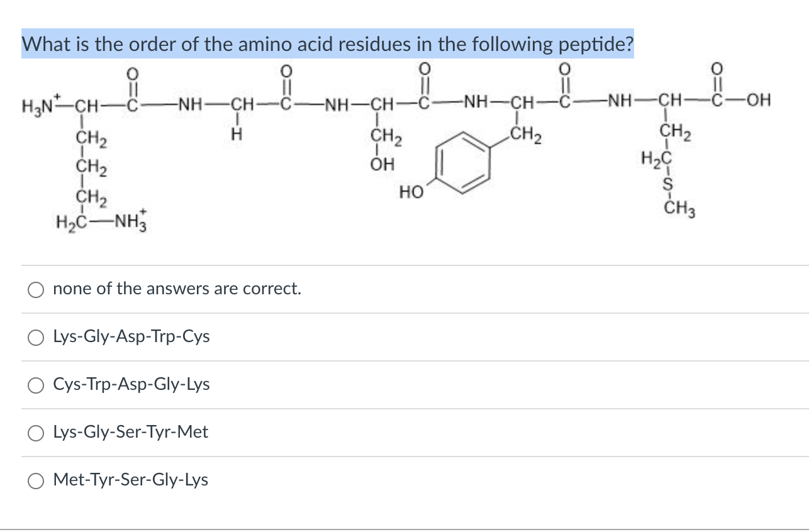Click the answer text 'Lys-Gly-Asp-Trp-Cys'
The width and height of the screenshot is (809, 532).
pyautogui.click(x=131, y=337)
